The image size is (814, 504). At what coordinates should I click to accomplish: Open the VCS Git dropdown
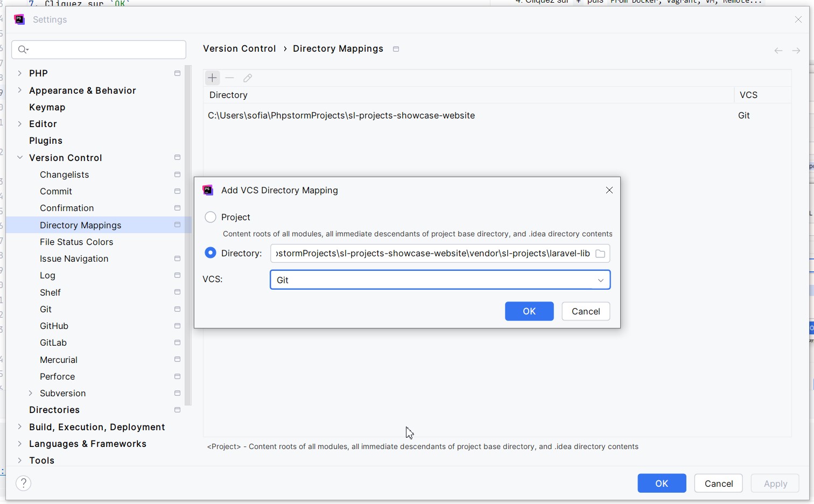440,280
